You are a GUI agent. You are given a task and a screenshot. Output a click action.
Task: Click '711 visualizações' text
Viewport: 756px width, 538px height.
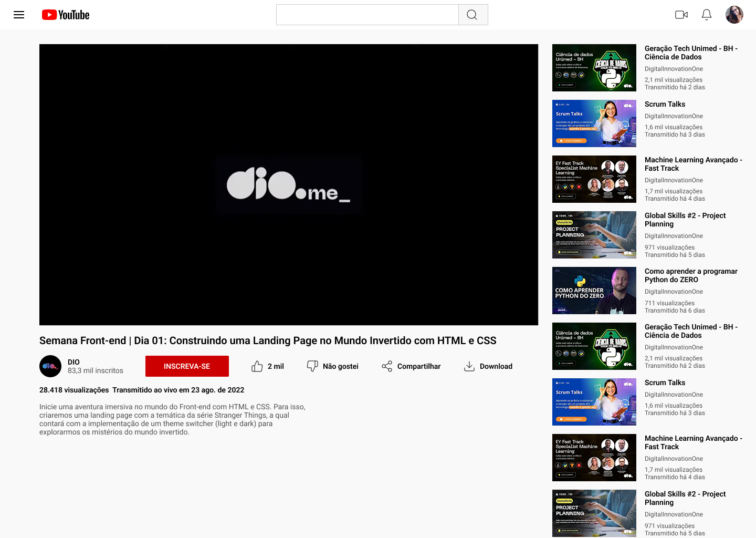point(669,303)
